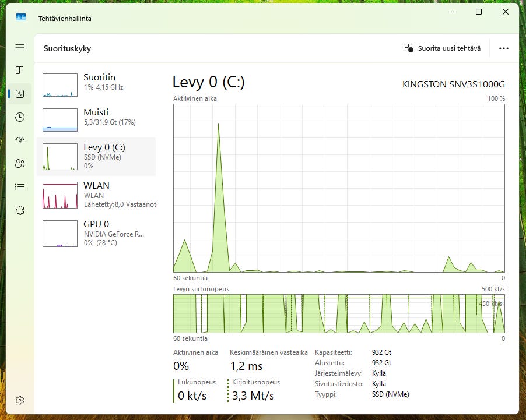Open the three-dot more options menu

(x=504, y=48)
